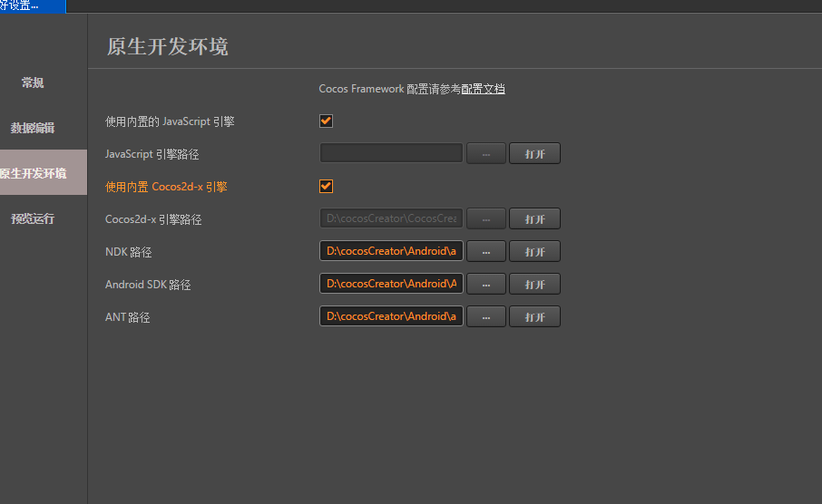Browse for Cocos2d-x 引擎路径 with the ... button
Image resolution: width=822 pixels, height=504 pixels.
[x=486, y=218]
